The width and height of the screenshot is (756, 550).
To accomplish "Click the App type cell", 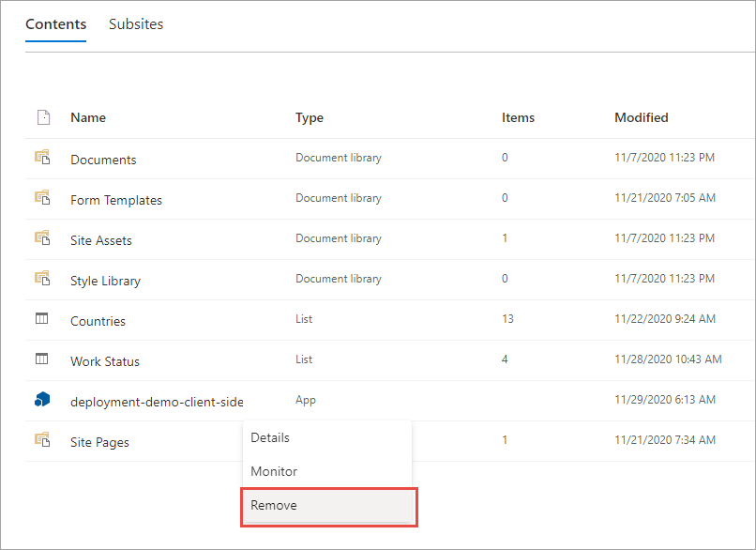I will pyautogui.click(x=306, y=400).
